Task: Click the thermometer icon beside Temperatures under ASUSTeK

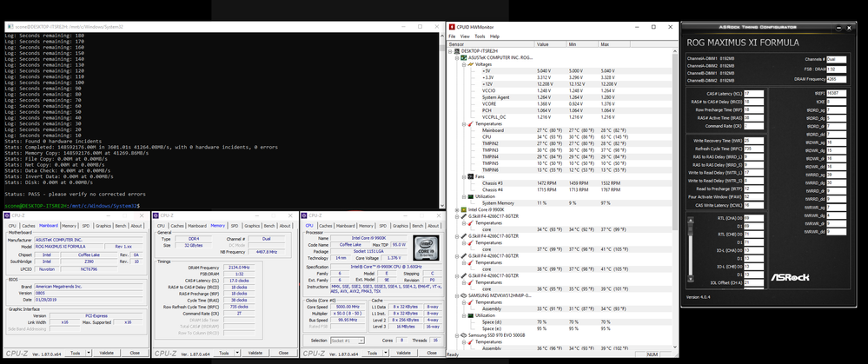Action: 471,124
